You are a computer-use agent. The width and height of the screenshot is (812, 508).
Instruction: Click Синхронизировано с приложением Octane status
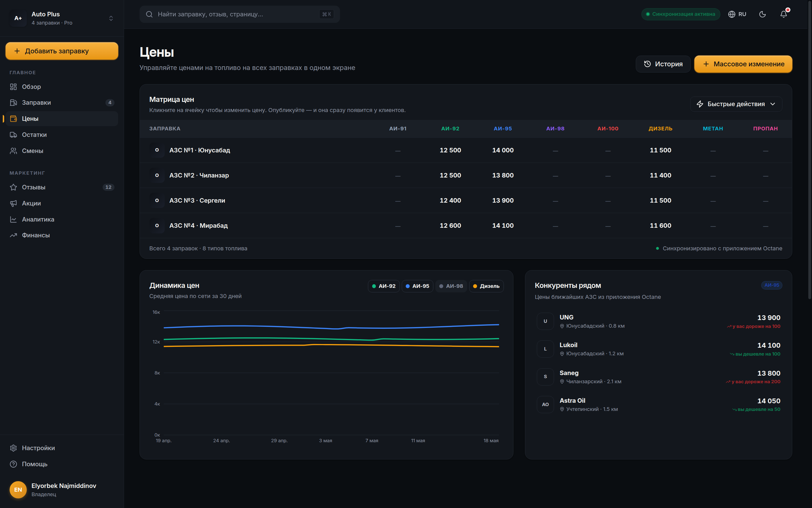pyautogui.click(x=719, y=249)
